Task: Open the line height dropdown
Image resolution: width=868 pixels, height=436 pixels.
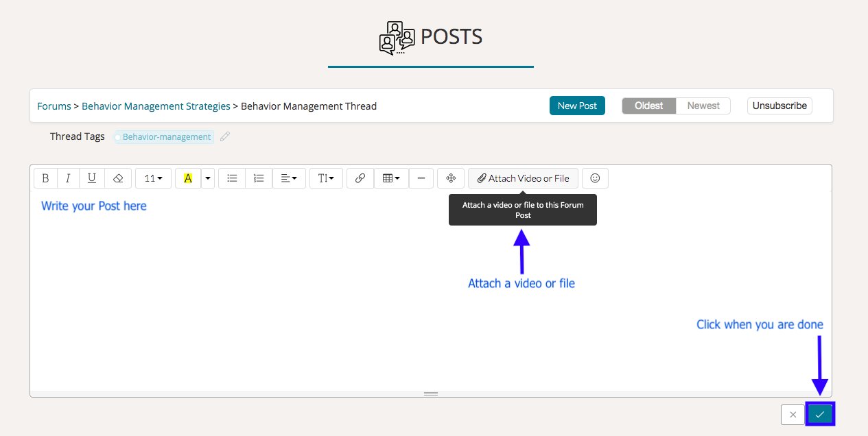Action: tap(326, 178)
